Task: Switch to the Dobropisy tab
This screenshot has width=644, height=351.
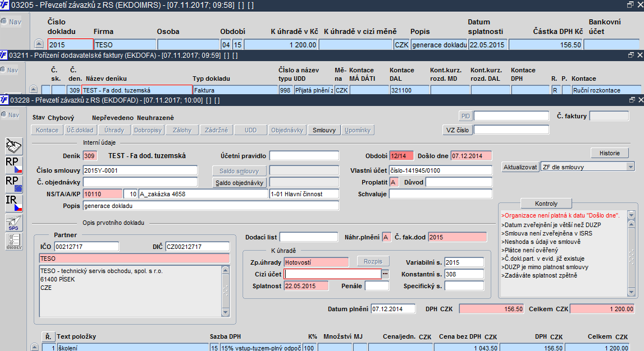Action: tap(148, 130)
